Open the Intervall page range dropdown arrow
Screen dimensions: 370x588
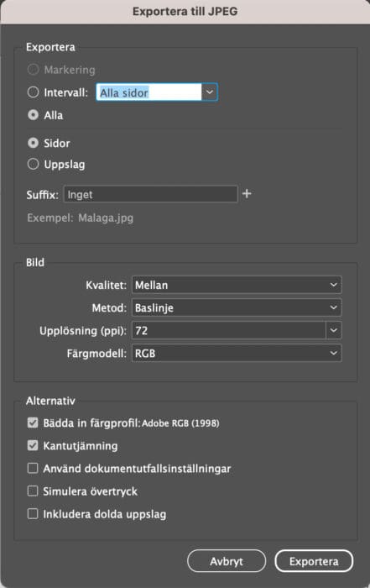coord(210,92)
